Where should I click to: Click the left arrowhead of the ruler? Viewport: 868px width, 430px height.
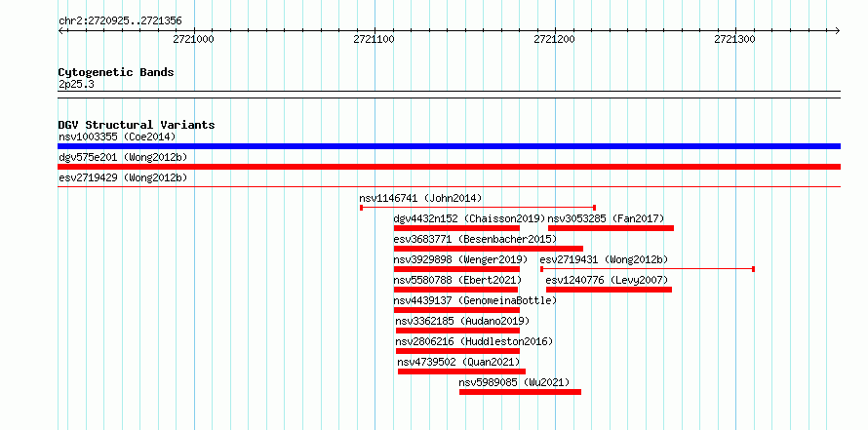tap(60, 30)
